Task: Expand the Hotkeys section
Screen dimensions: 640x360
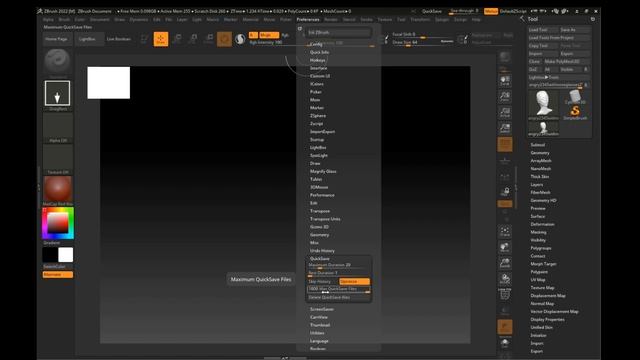Action: (318, 60)
